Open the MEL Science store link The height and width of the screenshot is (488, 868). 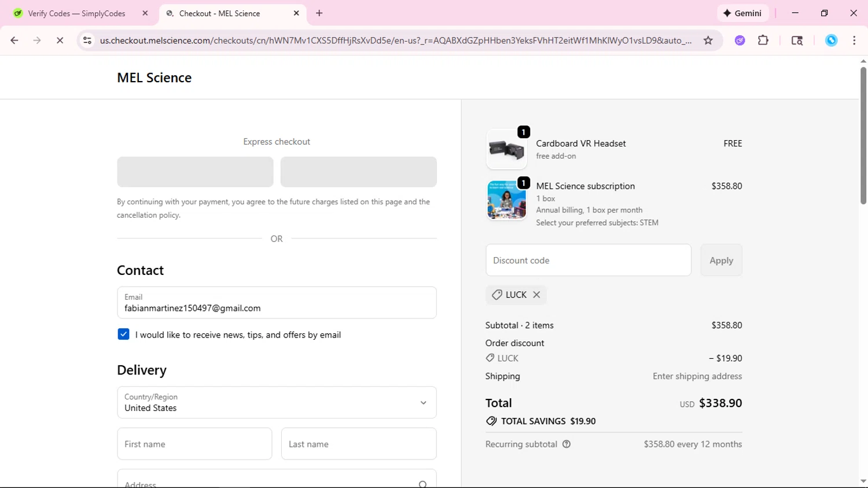click(154, 78)
